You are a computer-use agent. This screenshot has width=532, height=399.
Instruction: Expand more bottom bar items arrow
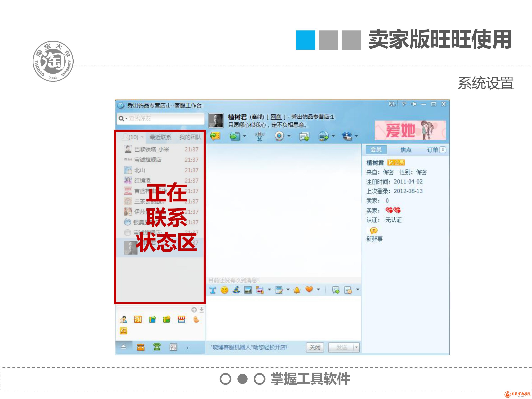tap(188, 348)
